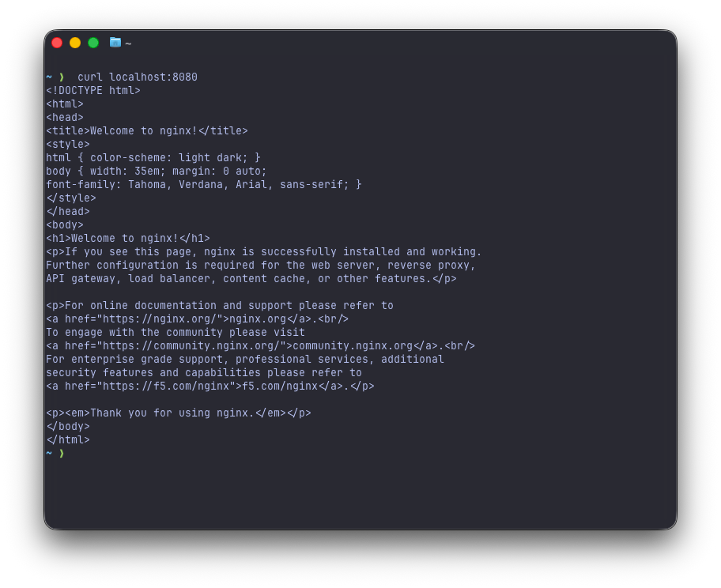The width and height of the screenshot is (721, 588).
Task: Click the <!DOCTYPE html> output line
Action: [93, 91]
